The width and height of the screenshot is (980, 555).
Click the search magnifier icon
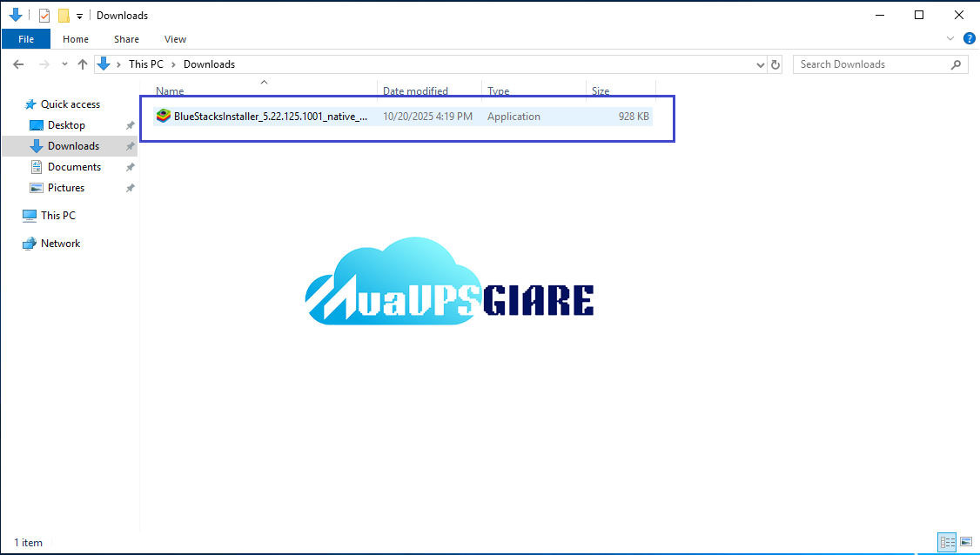956,64
